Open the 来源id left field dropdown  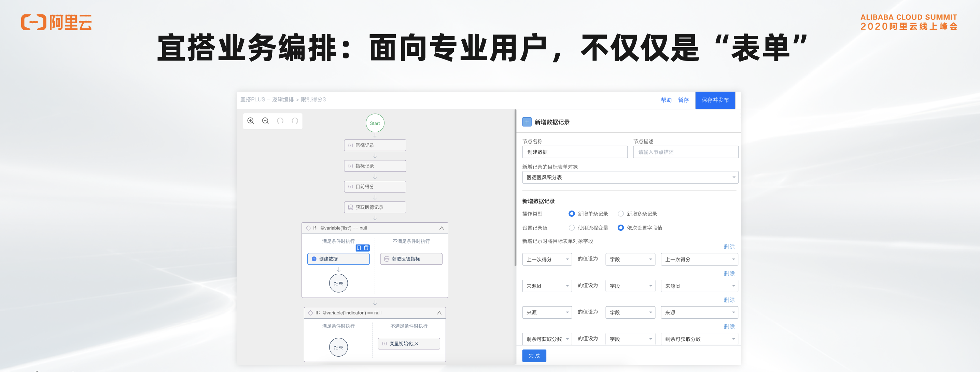point(547,286)
